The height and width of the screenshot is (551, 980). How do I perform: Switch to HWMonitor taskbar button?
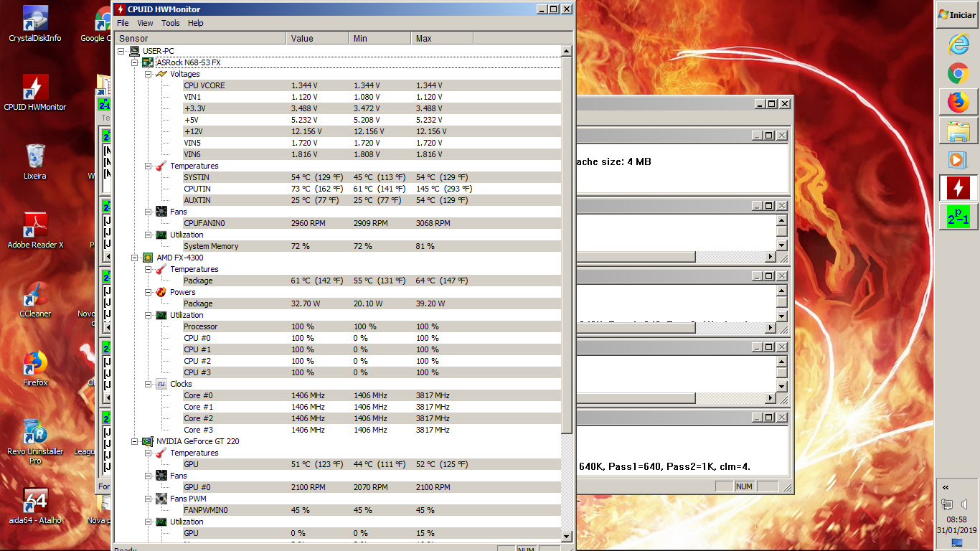[957, 188]
